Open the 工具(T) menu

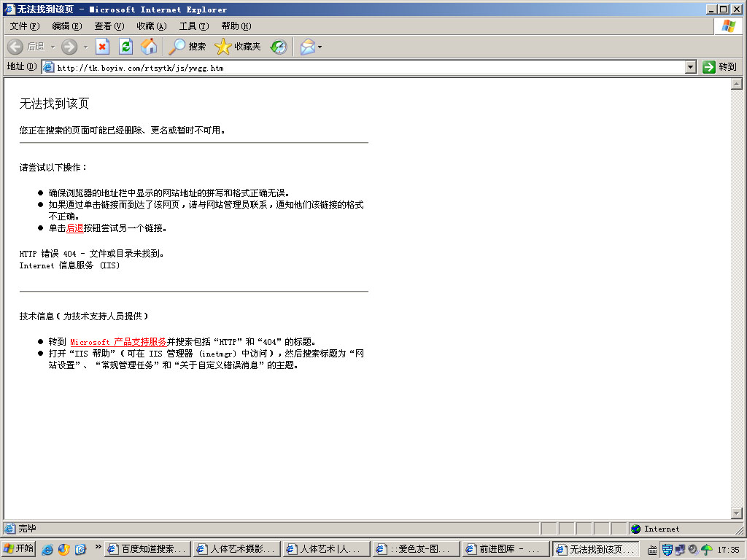tap(194, 26)
